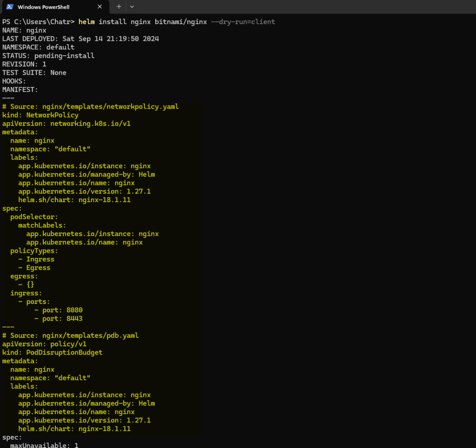Click the PowerShell icon in the tab
This screenshot has width=476, height=448.
(10, 7)
